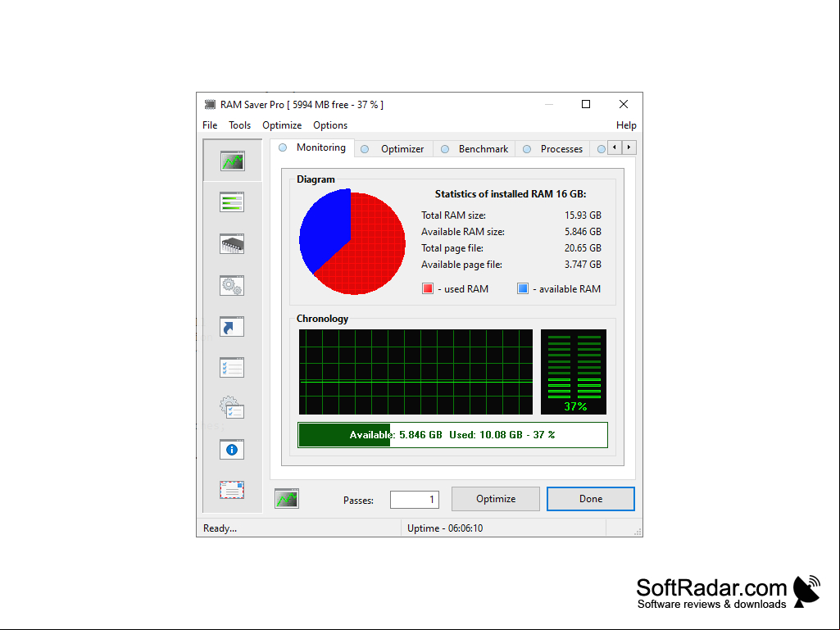This screenshot has width=840, height=630.
Task: Click the 20.65 GB total page file value
Action: 583,248
